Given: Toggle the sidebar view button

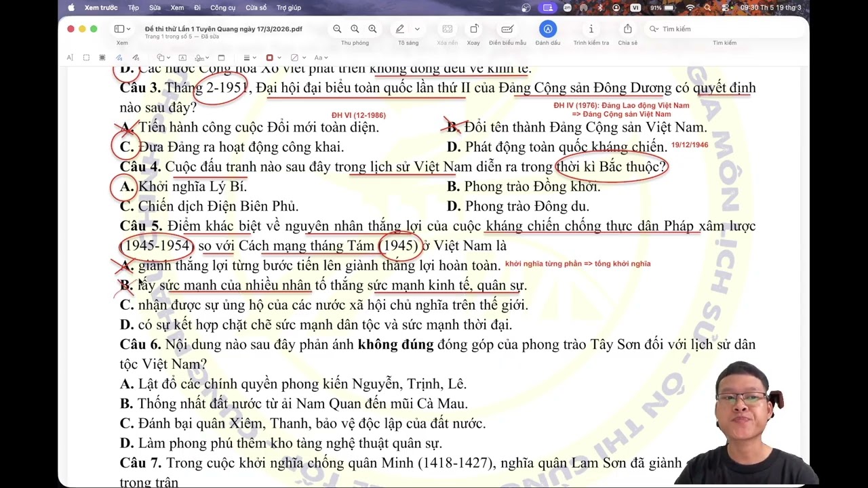Looking at the screenshot, I should click(119, 29).
